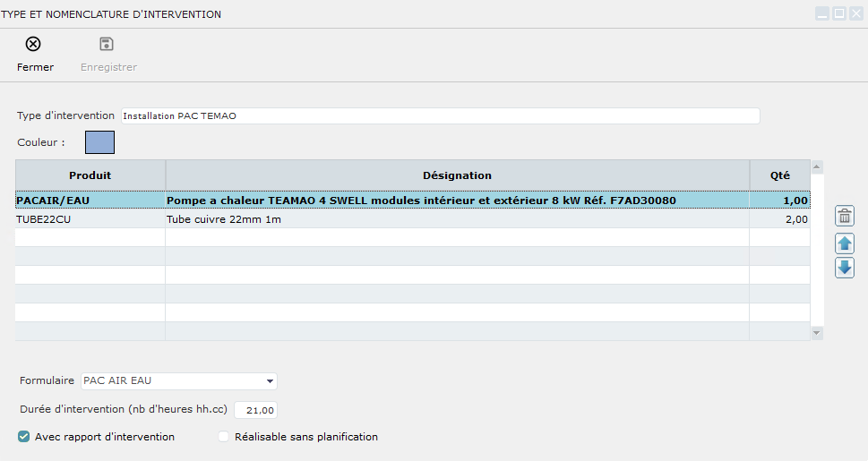This screenshot has height=461, width=868.
Task: Uncheck Avec rapport d'intervention checkbox
Action: (x=23, y=437)
